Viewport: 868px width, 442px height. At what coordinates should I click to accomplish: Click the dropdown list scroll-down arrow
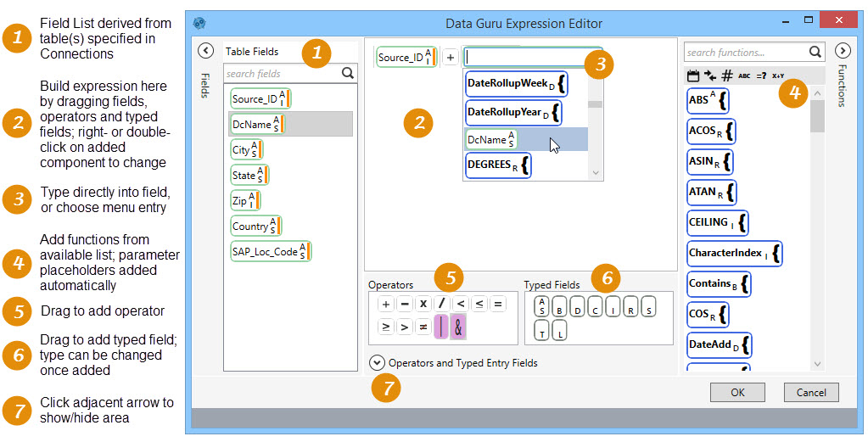596,173
